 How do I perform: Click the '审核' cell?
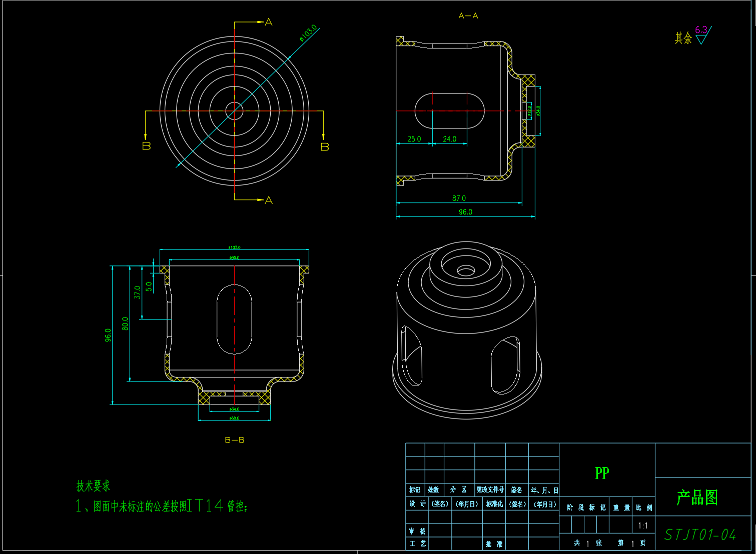coord(417,531)
